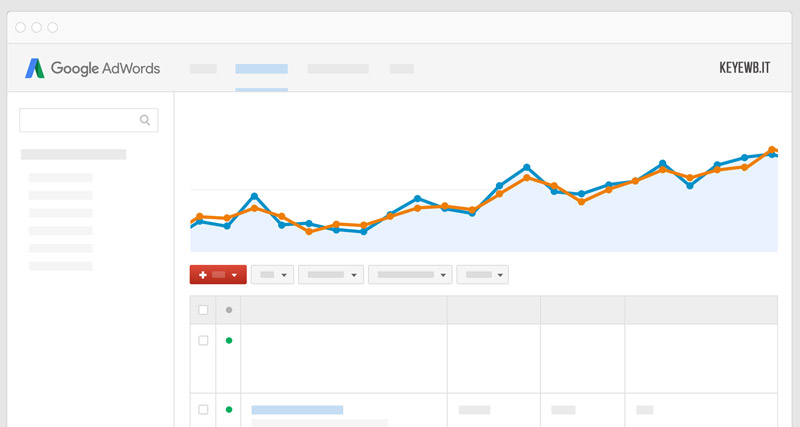
Task: Focus the sidebar search input field
Action: 89,120
